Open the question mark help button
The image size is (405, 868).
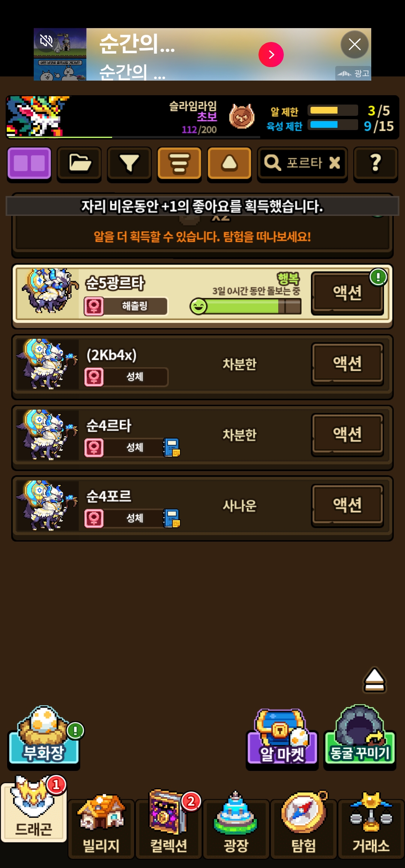(x=376, y=164)
